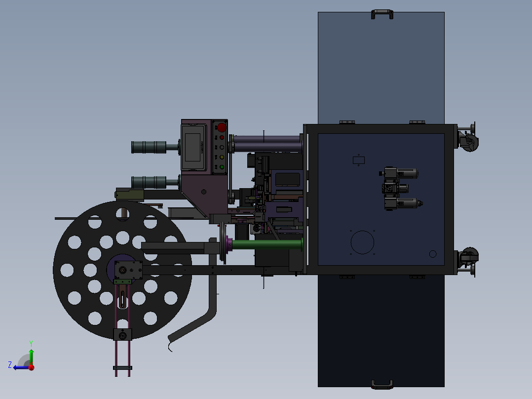Screen dimensions: 532x399
Task: Select the upper dark cylinder left of the touchscreen
Action: (149, 147)
